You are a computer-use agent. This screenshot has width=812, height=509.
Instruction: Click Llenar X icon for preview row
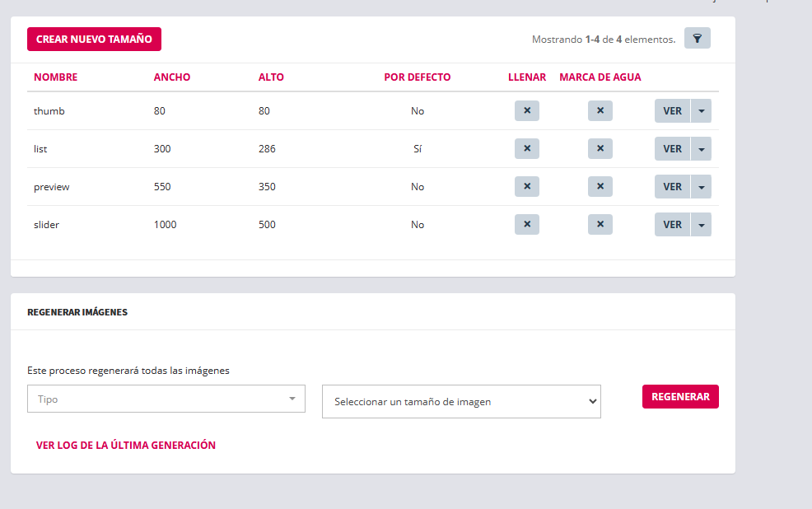click(526, 187)
